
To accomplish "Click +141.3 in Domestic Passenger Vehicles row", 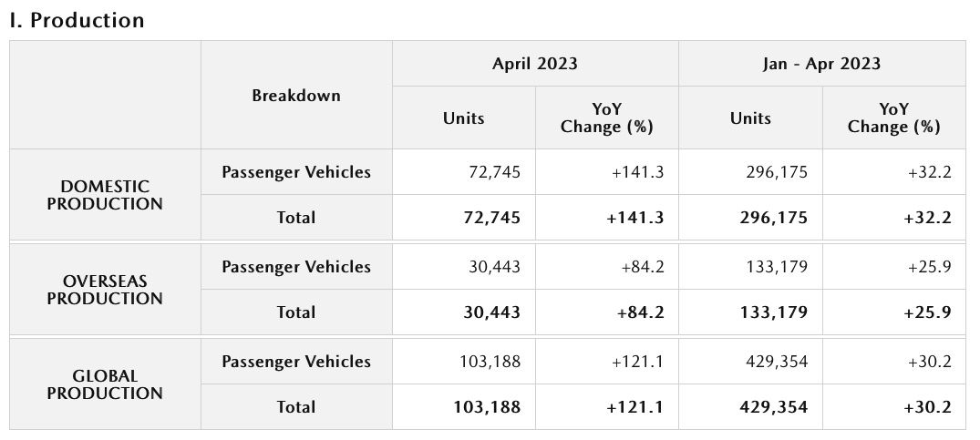I will tap(637, 172).
